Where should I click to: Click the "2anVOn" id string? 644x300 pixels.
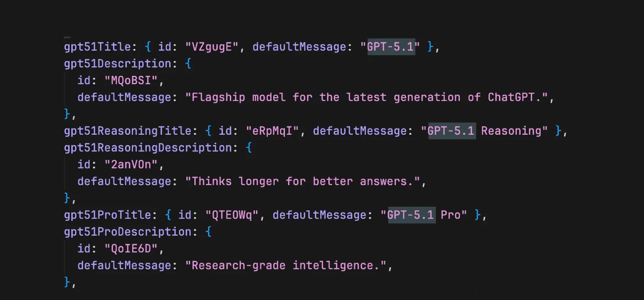pos(131,164)
